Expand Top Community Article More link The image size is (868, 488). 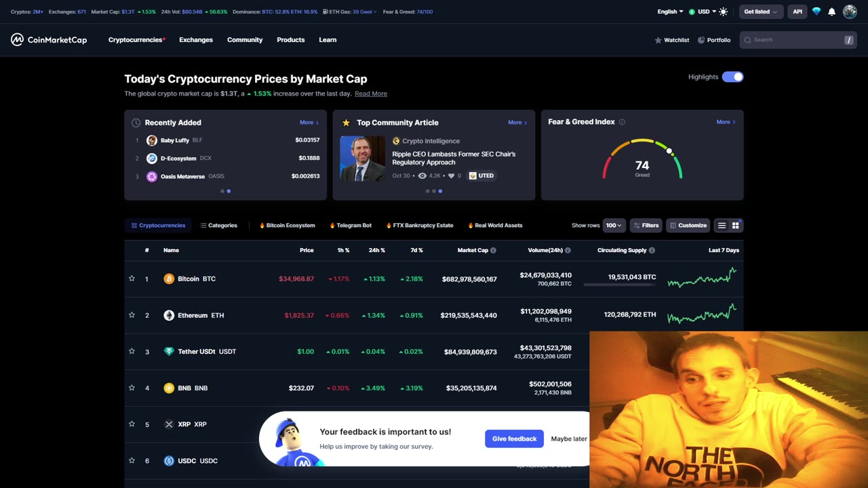point(517,123)
